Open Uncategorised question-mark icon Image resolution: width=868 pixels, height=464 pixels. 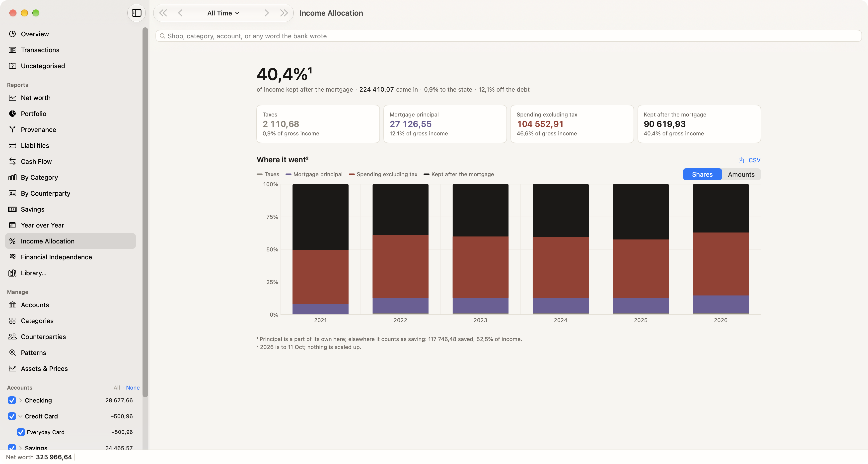12,66
